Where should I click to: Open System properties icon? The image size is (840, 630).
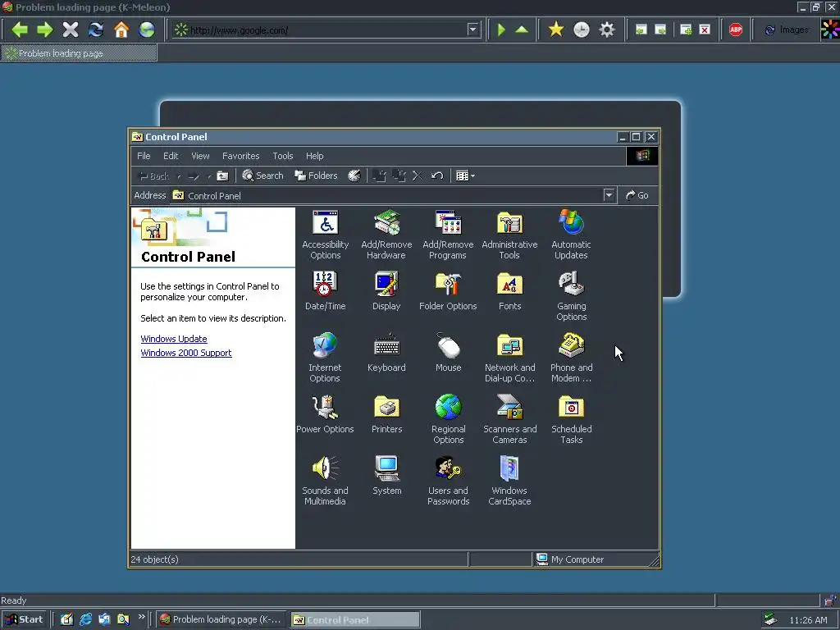386,476
